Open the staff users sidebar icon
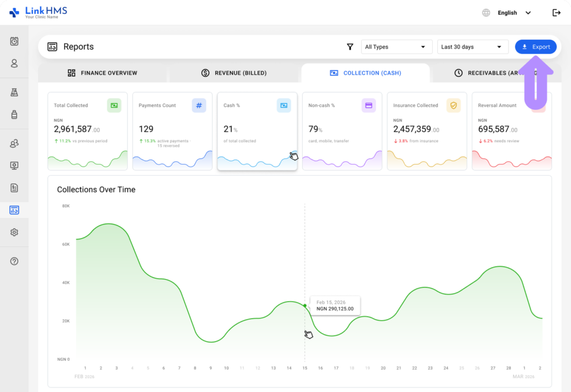 [x=14, y=143]
